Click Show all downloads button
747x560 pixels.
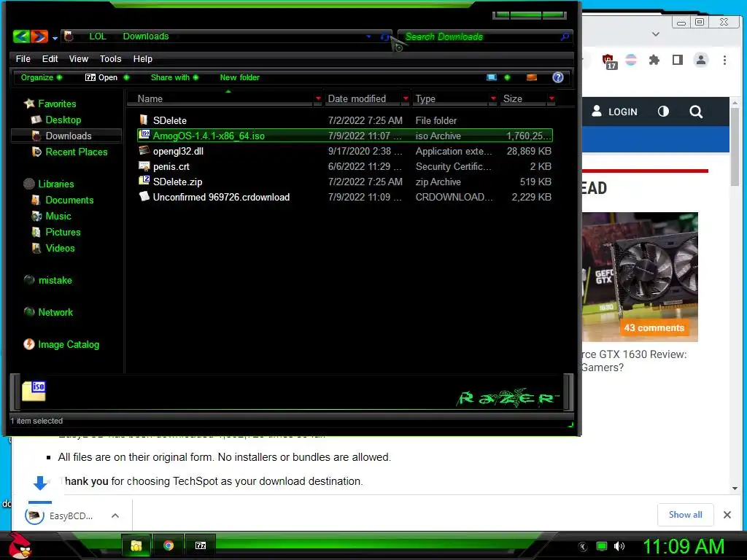click(685, 515)
